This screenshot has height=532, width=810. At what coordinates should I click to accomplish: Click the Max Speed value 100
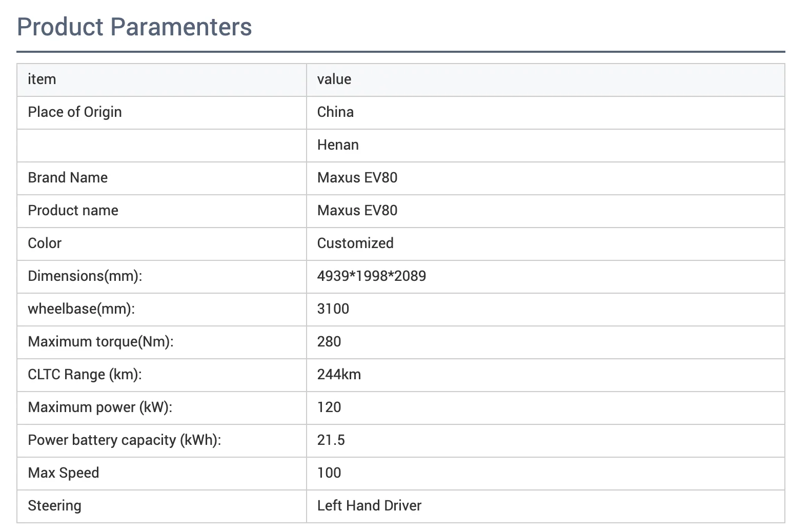coord(329,473)
